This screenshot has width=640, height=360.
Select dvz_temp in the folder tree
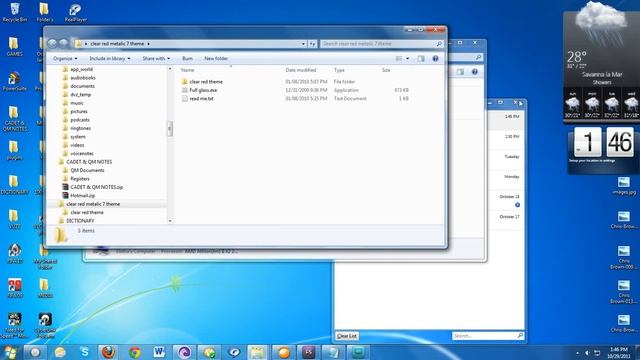click(81, 95)
